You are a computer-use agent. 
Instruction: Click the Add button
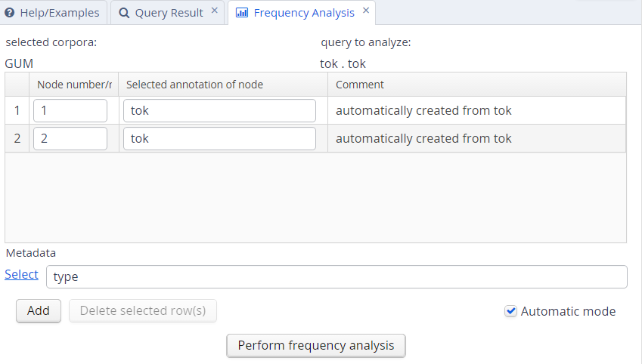39,311
